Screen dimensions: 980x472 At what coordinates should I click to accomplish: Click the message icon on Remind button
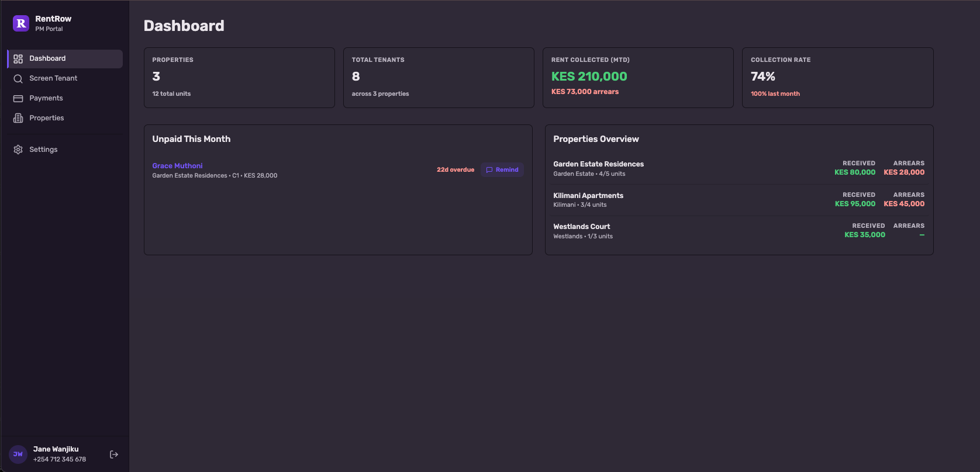[x=489, y=170]
